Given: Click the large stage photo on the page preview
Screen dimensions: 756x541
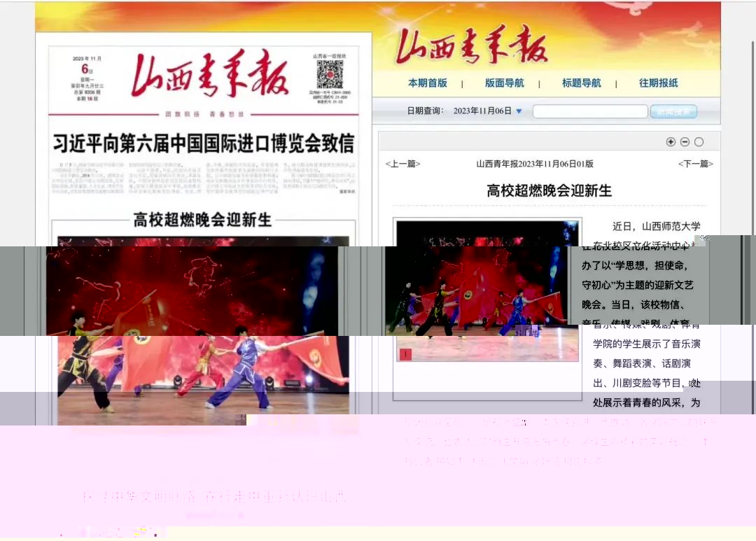Looking at the screenshot, I should click(x=203, y=331).
